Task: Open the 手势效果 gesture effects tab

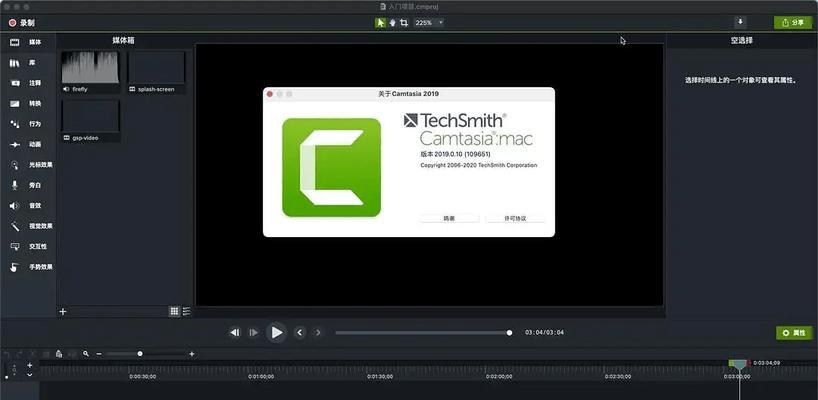Action: (x=27, y=267)
